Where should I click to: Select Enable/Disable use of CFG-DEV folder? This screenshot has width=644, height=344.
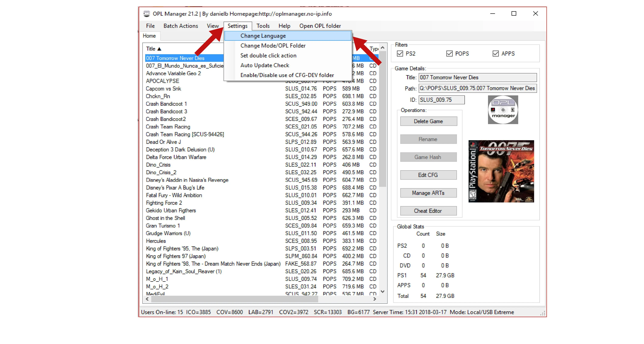(x=288, y=75)
